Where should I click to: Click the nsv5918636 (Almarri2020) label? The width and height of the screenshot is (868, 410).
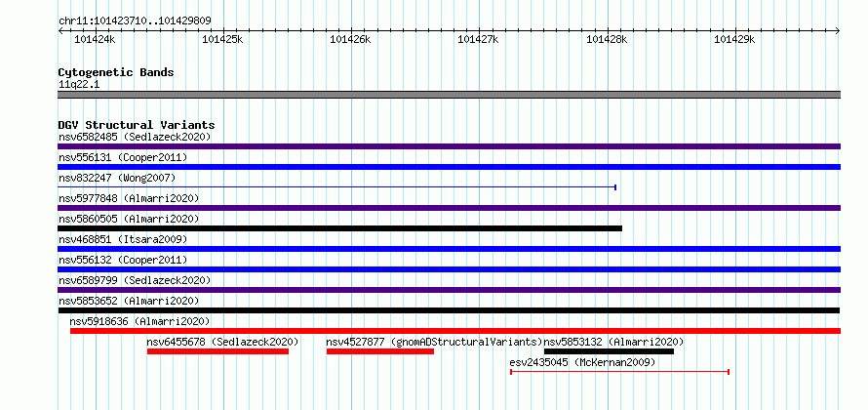pyautogui.click(x=139, y=321)
